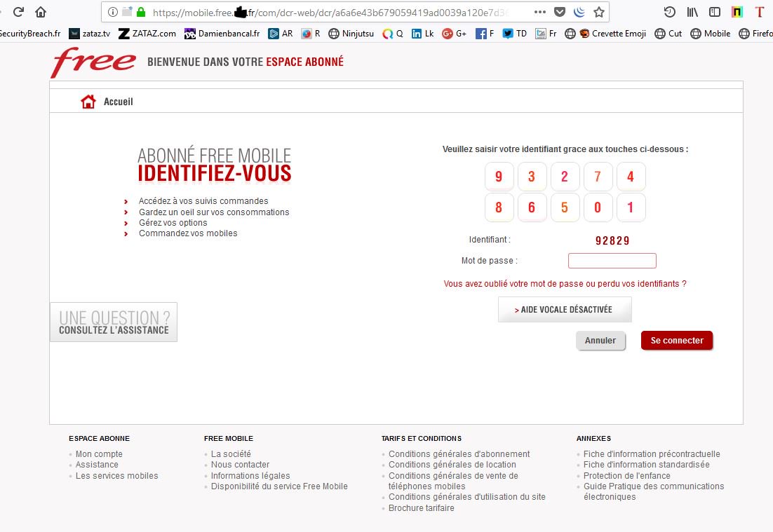Open the browser history icon
773x532 pixels.
670,12
